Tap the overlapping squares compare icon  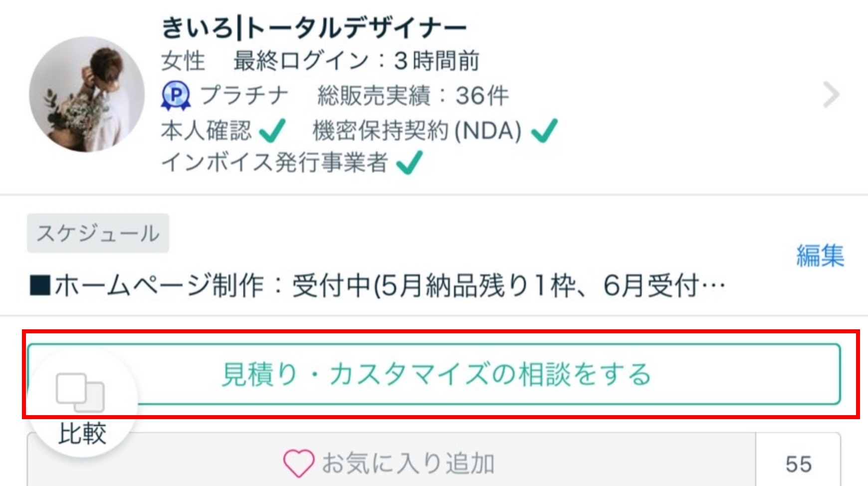[x=80, y=392]
